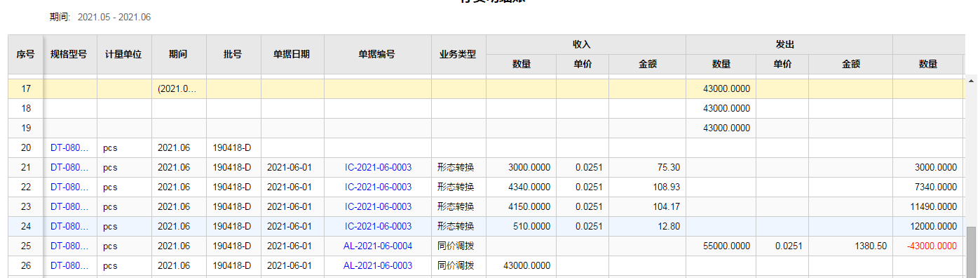
Task: Click the issued quantity 55000.0000
Action: tap(726, 246)
